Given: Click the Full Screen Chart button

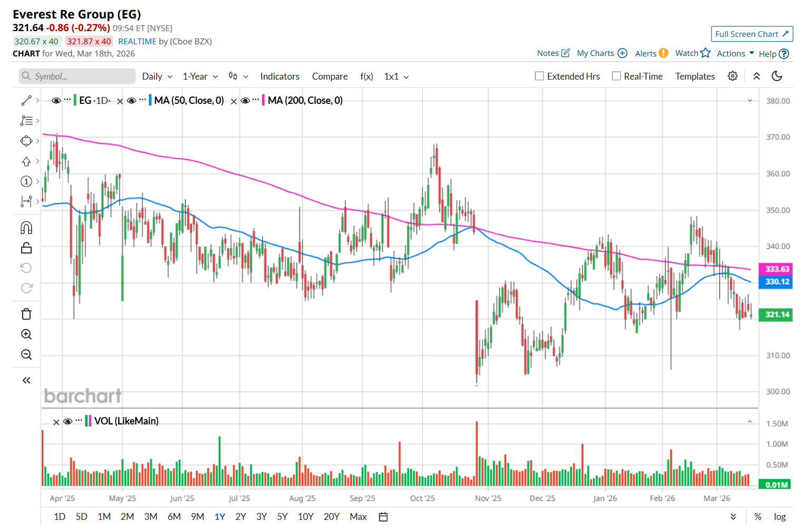Looking at the screenshot, I should (752, 34).
